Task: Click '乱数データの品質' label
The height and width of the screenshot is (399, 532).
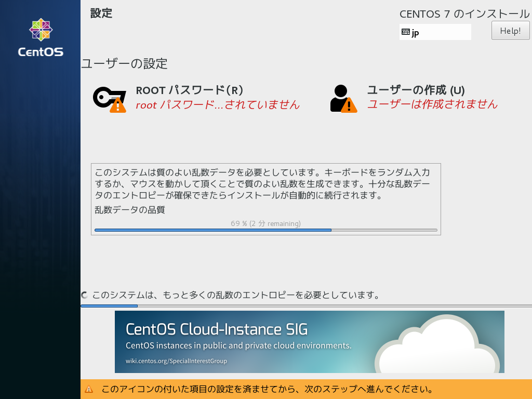Action: pyautogui.click(x=129, y=210)
